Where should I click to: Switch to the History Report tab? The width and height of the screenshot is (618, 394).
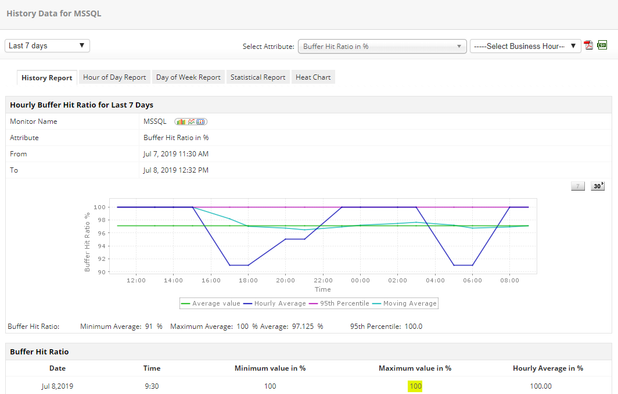47,78
